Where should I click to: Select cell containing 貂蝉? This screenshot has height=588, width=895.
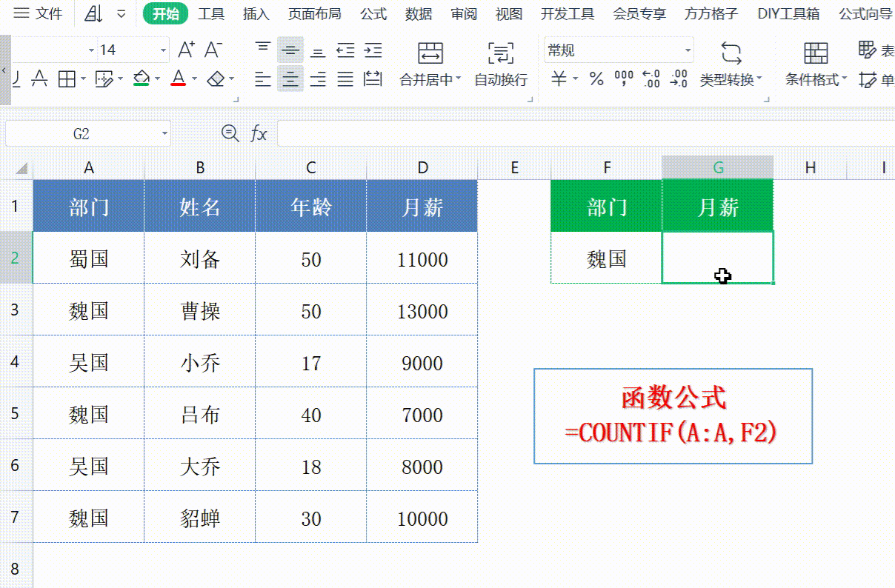[200, 518]
